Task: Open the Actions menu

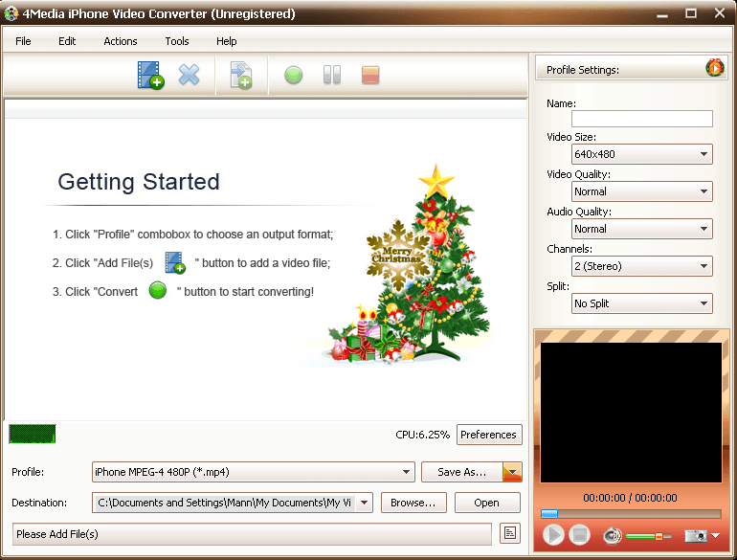Action: pos(121,41)
